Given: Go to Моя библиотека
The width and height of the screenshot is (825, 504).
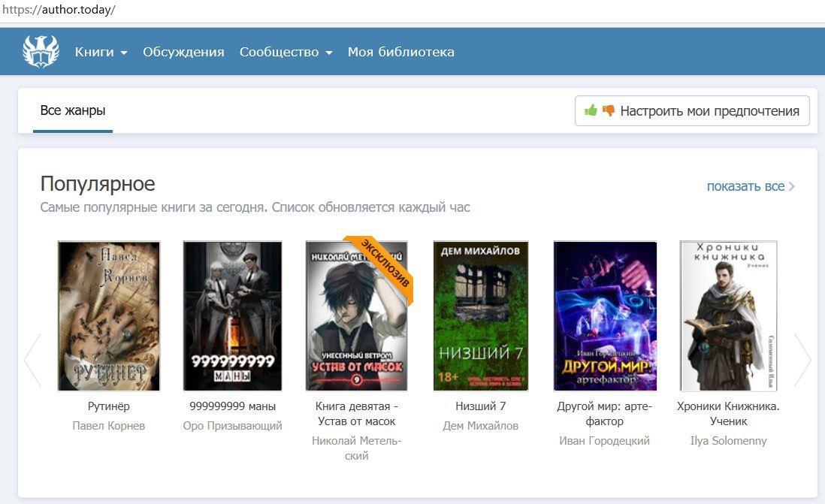Looking at the screenshot, I should pos(400,52).
